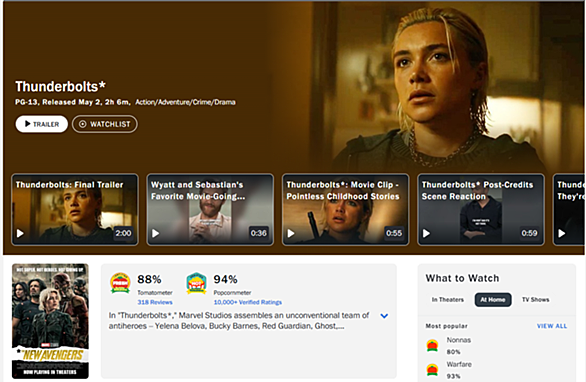Click the 0:36 duration badge
This screenshot has height=382, width=586.
tap(259, 233)
